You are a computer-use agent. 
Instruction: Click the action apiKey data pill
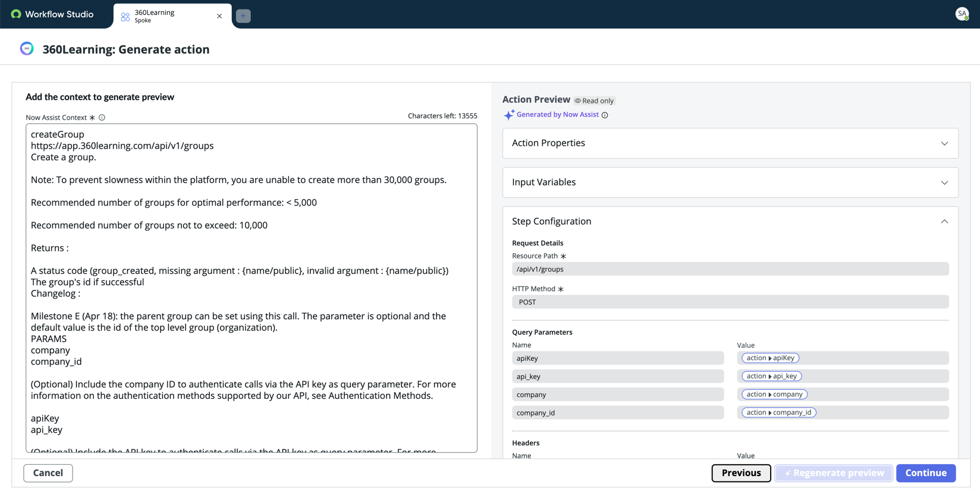pyautogui.click(x=770, y=358)
